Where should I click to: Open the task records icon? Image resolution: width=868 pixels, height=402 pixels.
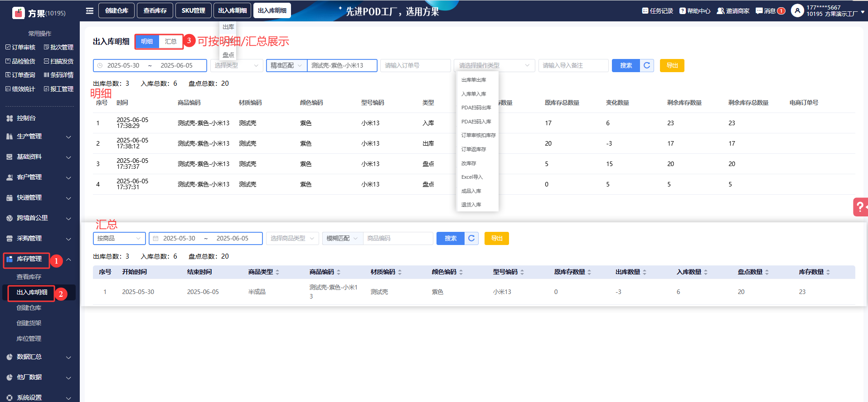(645, 11)
